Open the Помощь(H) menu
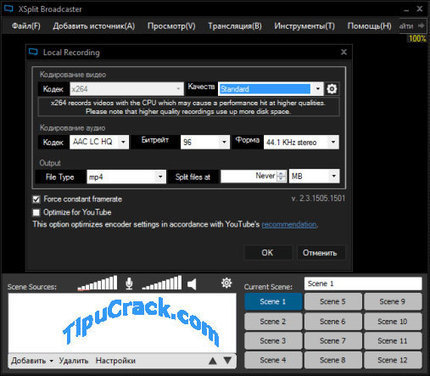Viewport: 430px width, 376px height. (x=369, y=26)
